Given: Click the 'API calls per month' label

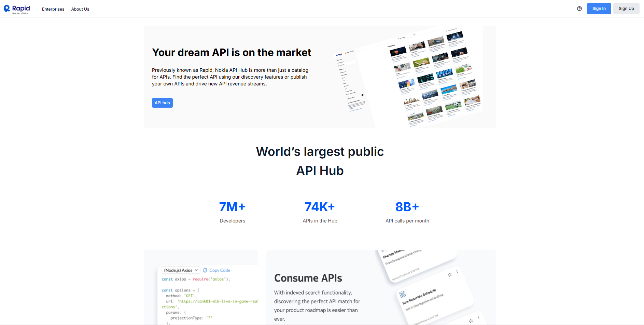Looking at the screenshot, I should [407, 221].
